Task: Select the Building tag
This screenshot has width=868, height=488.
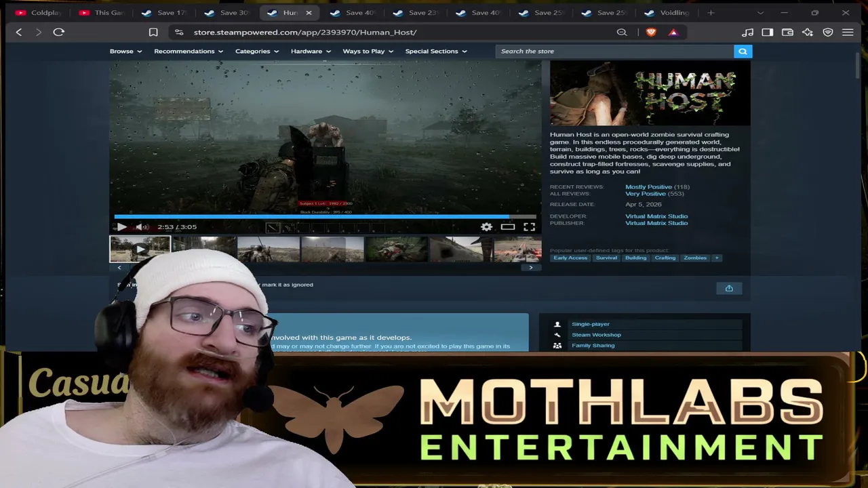Action: [x=635, y=258]
